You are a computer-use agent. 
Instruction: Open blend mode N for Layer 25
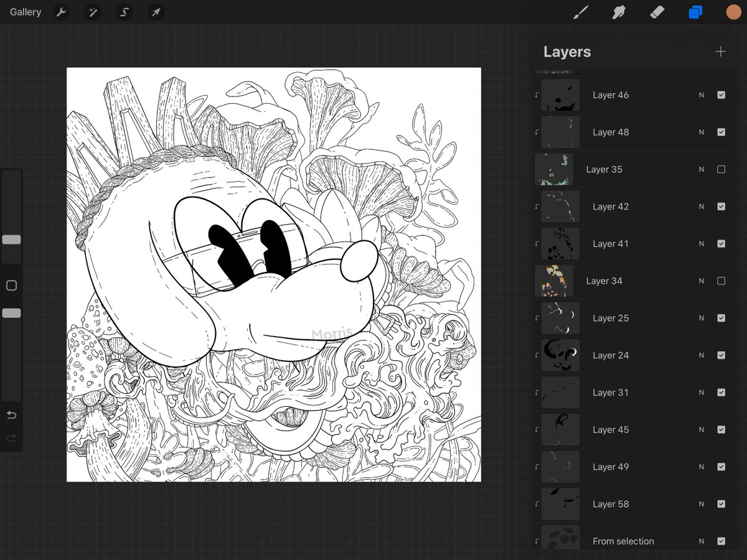[702, 318]
